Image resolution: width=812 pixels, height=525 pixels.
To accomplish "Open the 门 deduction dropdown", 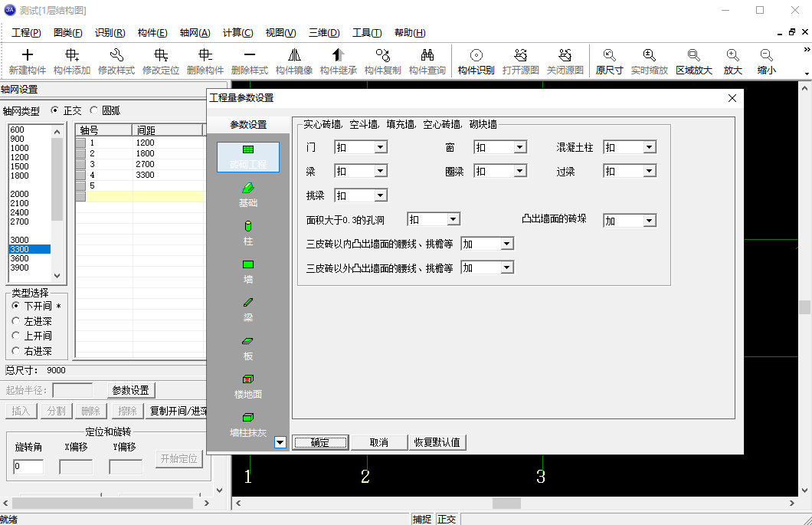I will coord(380,147).
